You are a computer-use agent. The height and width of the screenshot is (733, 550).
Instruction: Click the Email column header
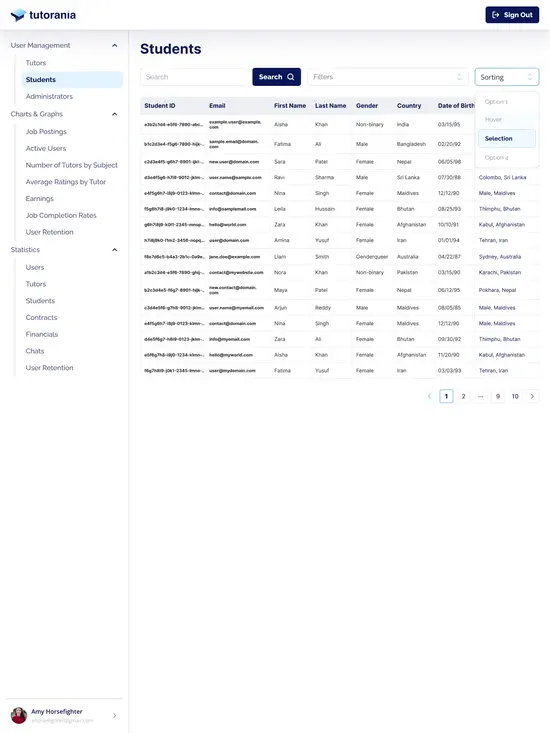tap(217, 106)
